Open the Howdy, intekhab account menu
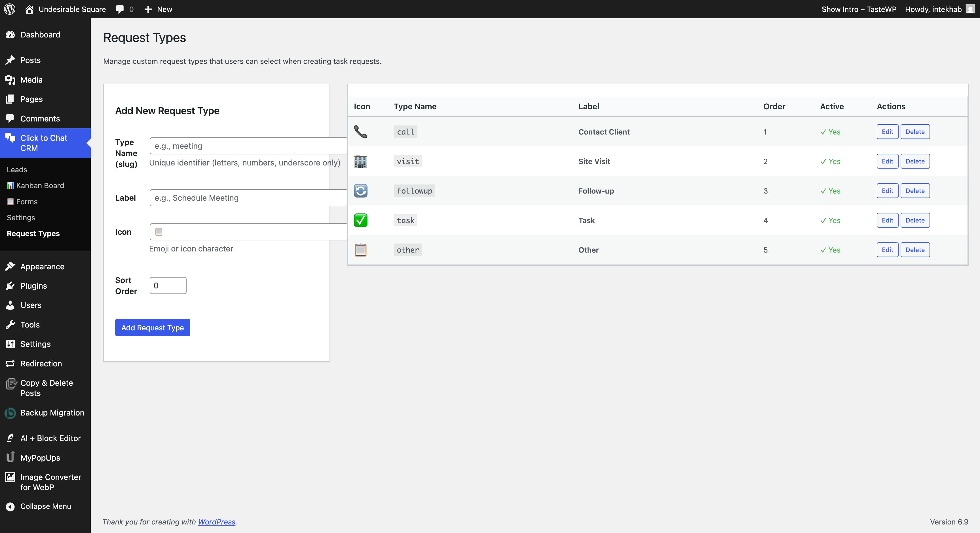Viewport: 980px width, 533px height. click(x=933, y=9)
